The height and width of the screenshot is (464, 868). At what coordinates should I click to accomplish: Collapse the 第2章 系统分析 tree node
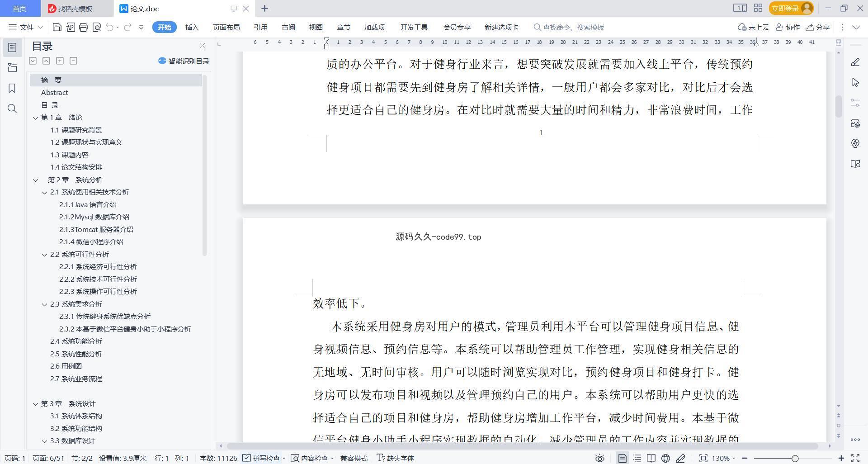(35, 180)
